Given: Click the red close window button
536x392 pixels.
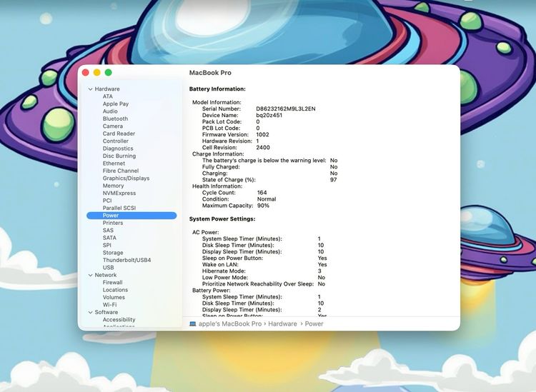Looking at the screenshot, I should 86,72.
